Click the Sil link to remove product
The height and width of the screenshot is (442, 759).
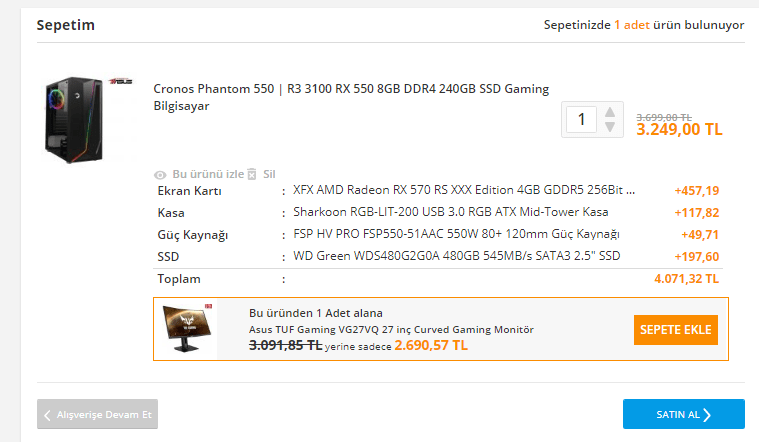269,174
